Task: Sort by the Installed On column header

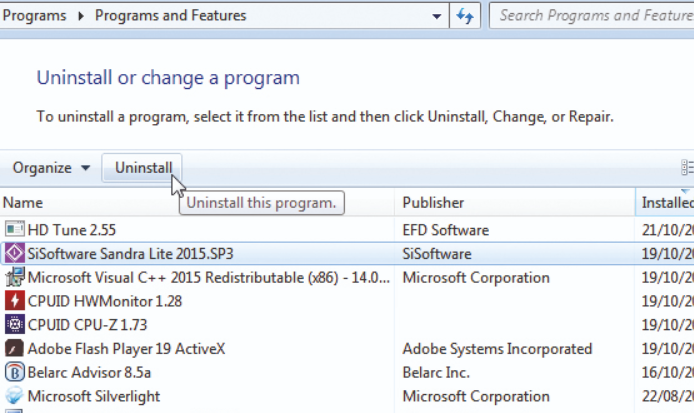Action: (x=666, y=203)
